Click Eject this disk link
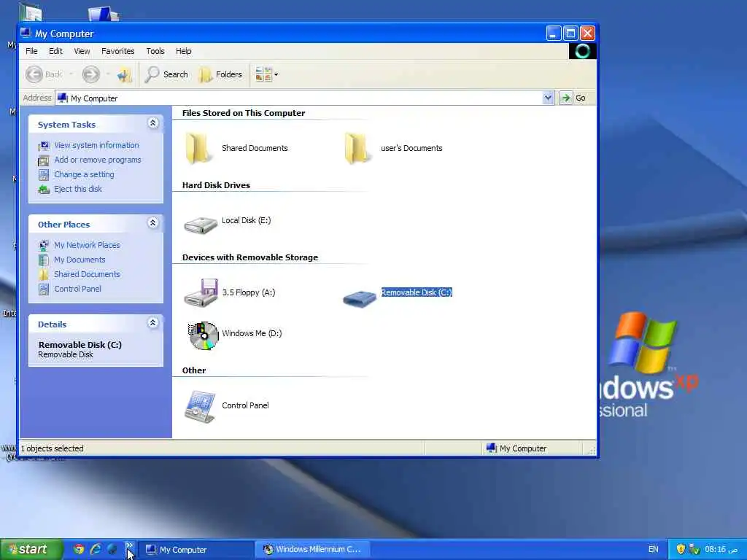Viewport: 747px width, 560px height. 77,189
